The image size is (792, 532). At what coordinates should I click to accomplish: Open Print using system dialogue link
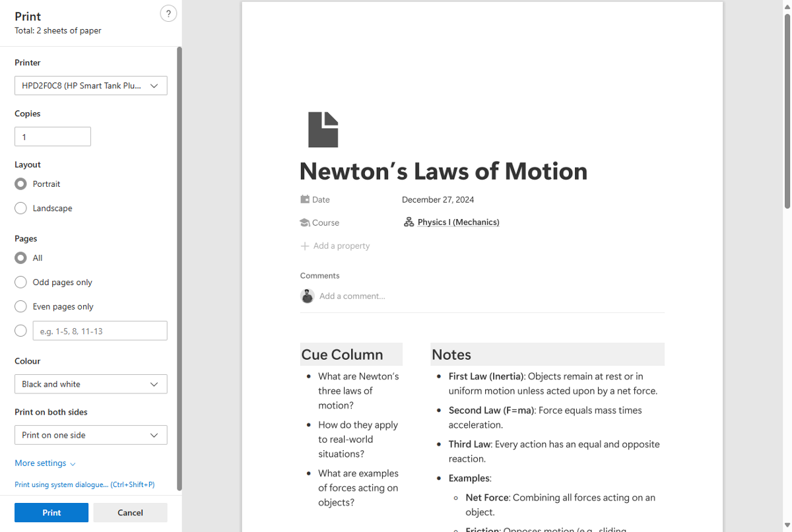(84, 484)
